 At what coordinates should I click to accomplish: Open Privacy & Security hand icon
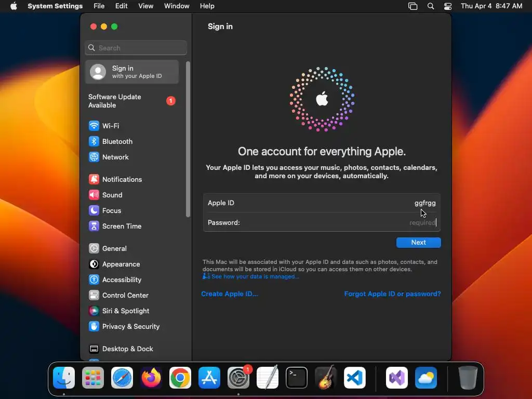(x=94, y=327)
